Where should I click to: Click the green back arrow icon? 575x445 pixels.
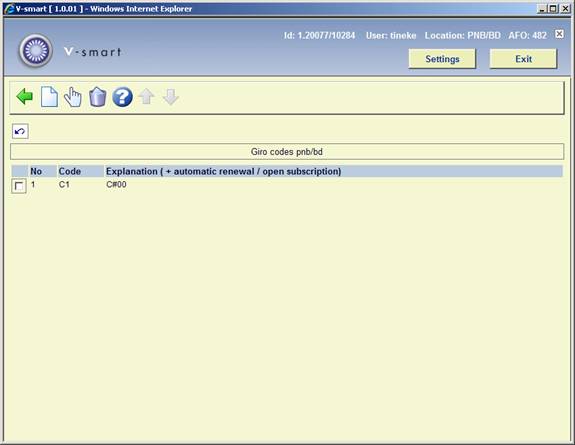25,97
